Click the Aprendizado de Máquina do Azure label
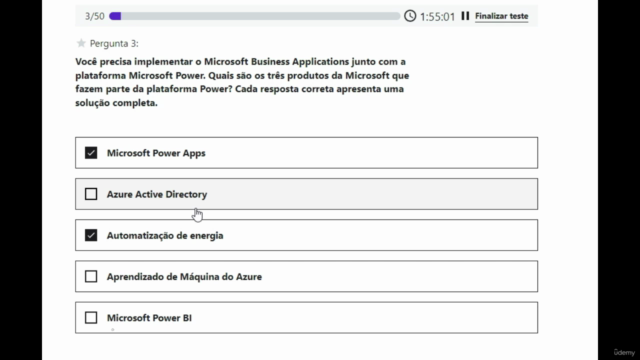 [184, 277]
